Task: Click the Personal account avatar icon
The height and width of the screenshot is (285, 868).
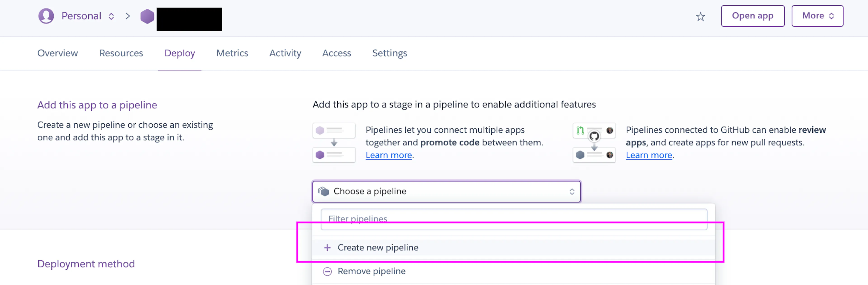Action: (46, 16)
